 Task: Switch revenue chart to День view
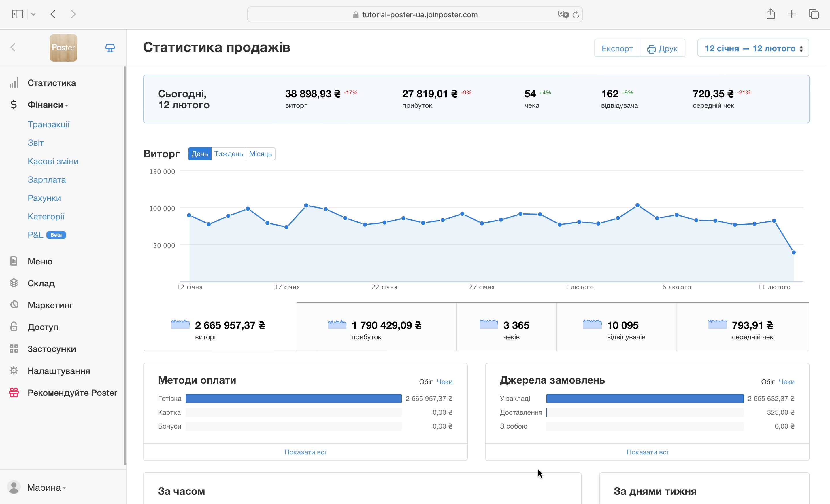click(x=200, y=154)
